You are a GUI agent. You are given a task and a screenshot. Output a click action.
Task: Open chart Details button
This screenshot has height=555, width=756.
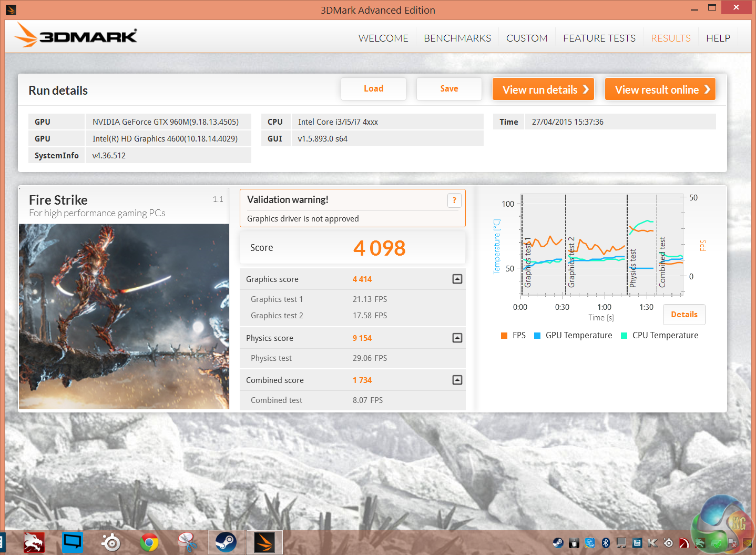pyautogui.click(x=684, y=315)
